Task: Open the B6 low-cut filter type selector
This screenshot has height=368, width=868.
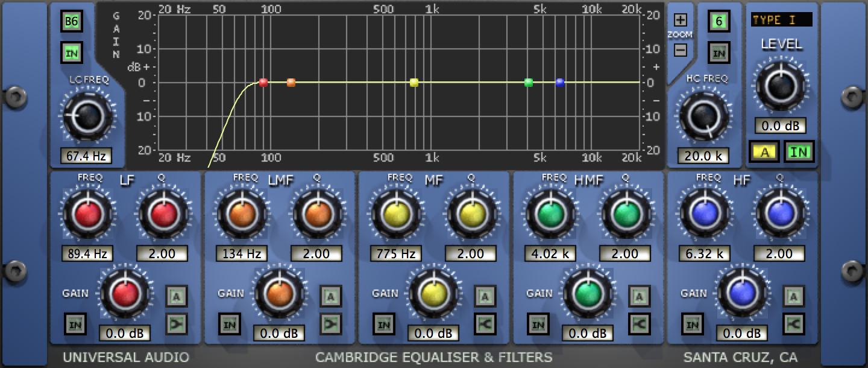Action: 72,22
